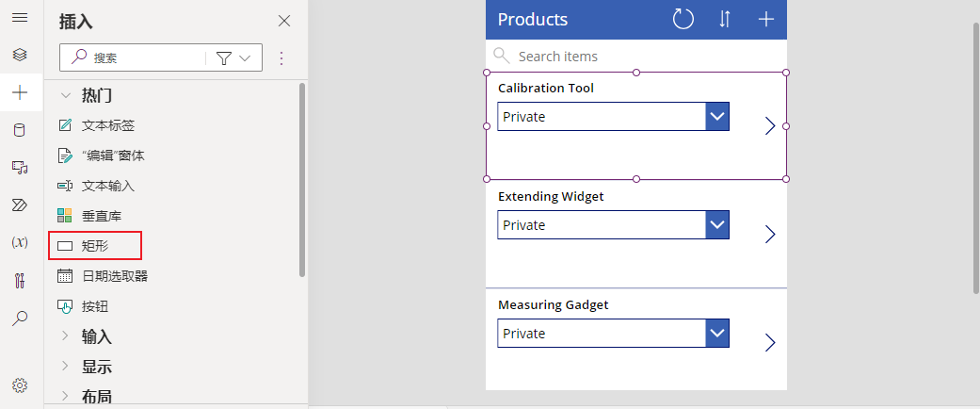Click the 按钮 hand-pointer icon
980x409 pixels.
pos(65,306)
